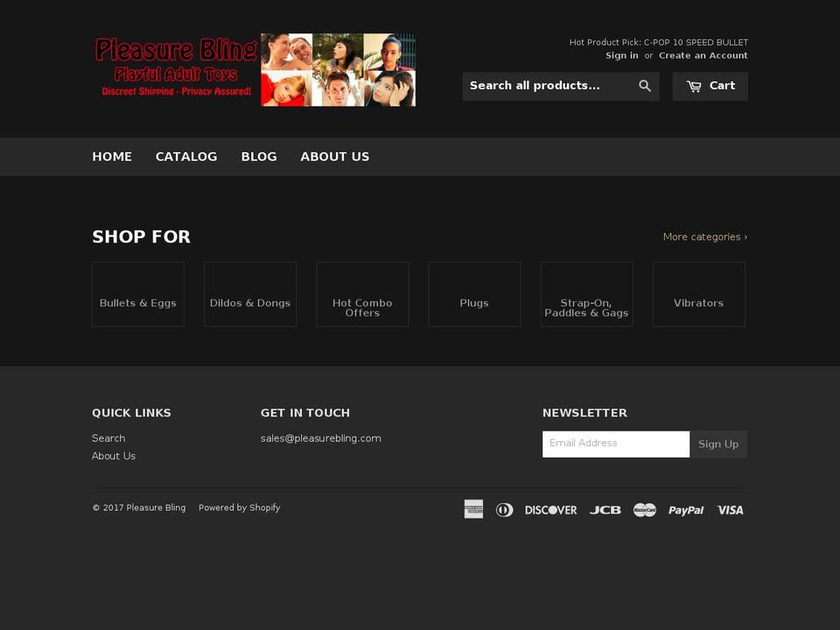
Task: Open the HOME navigation item
Action: click(112, 157)
